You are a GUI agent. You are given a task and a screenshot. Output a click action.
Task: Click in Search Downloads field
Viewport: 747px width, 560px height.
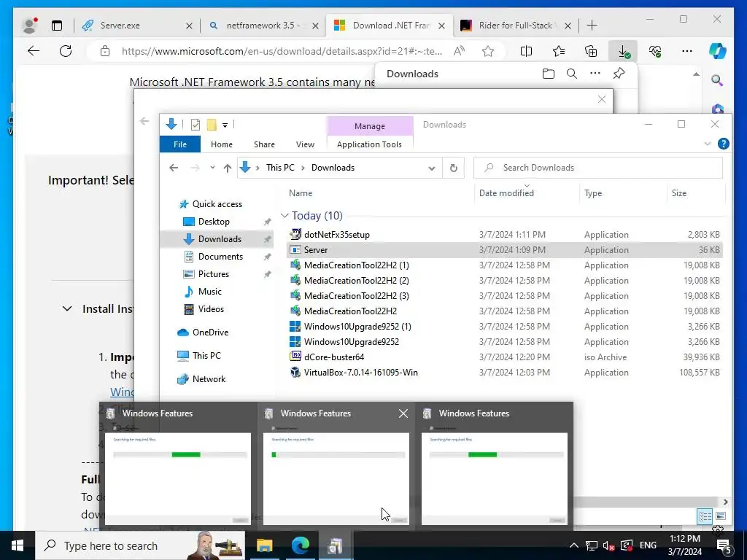(598, 168)
